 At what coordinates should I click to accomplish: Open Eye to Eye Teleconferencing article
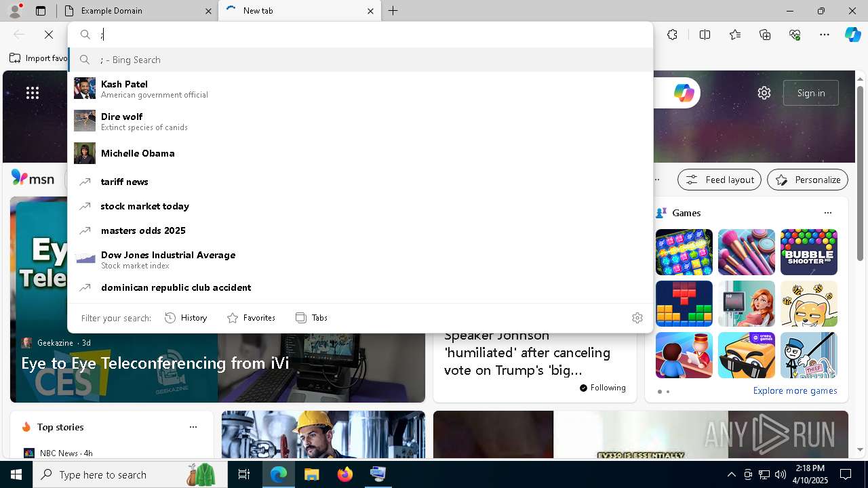coord(155,363)
